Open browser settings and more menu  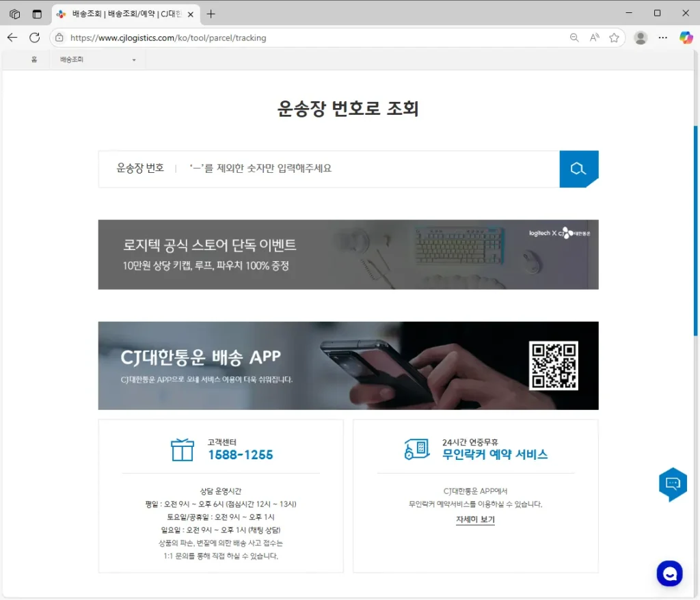click(x=663, y=38)
